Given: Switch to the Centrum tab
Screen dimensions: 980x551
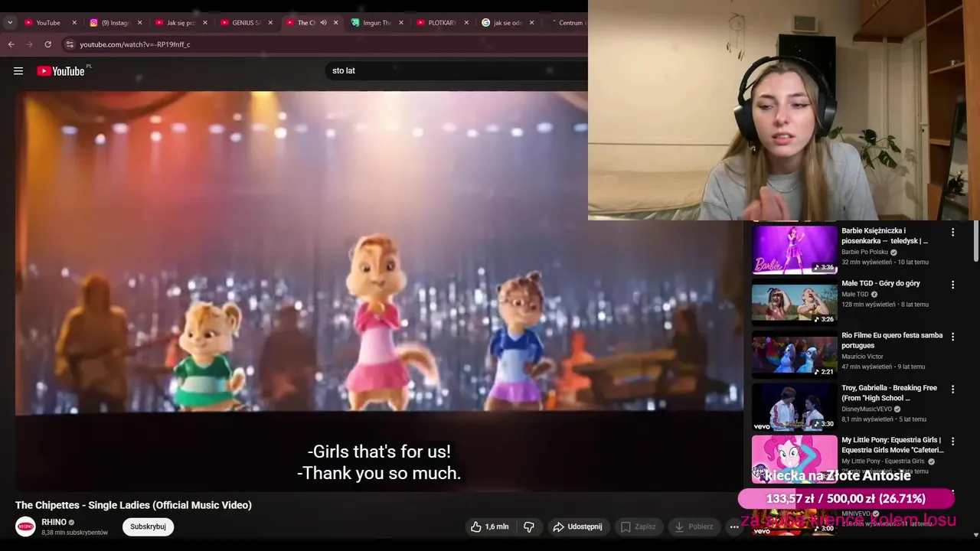Looking at the screenshot, I should tap(570, 23).
